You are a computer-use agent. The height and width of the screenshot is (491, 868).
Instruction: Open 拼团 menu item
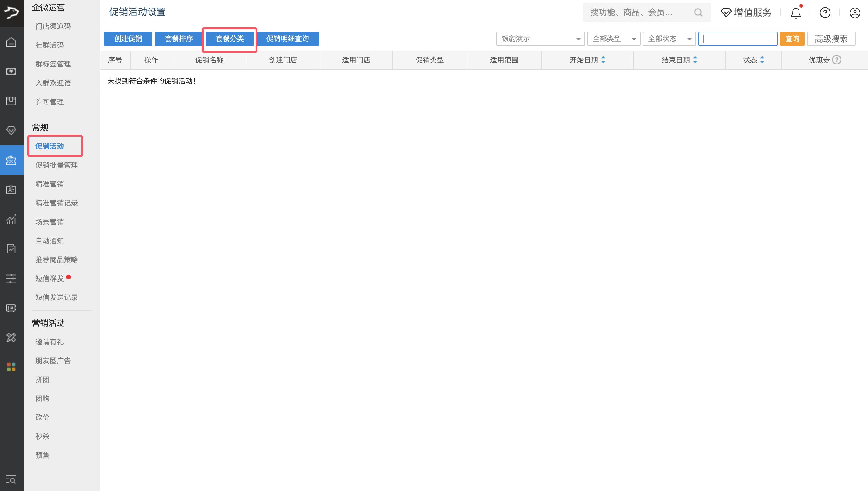[x=43, y=379]
